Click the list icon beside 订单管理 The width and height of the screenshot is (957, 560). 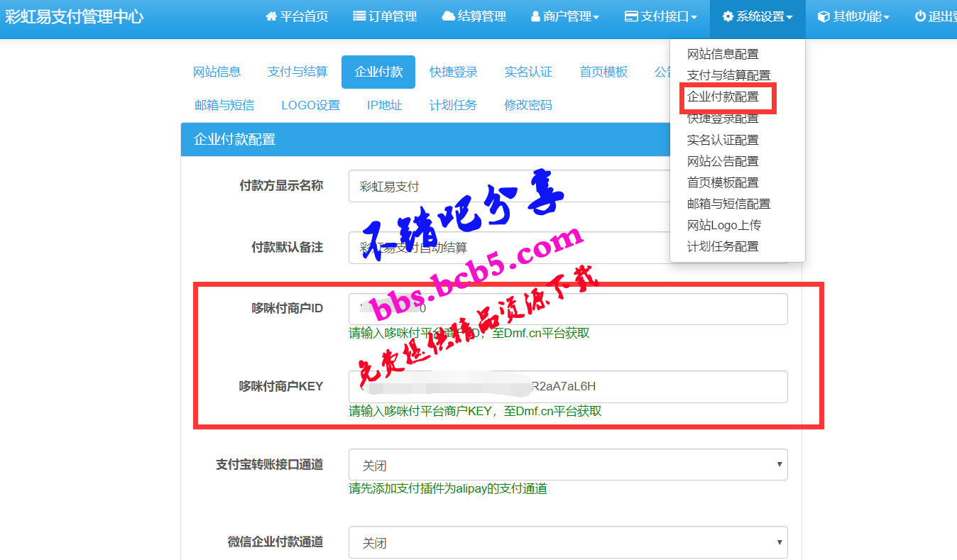tap(359, 16)
